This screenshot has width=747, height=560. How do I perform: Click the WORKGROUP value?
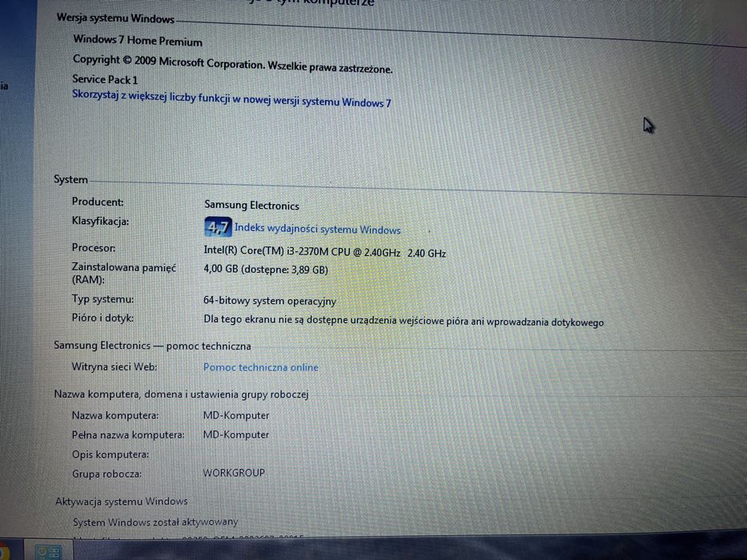click(x=234, y=473)
